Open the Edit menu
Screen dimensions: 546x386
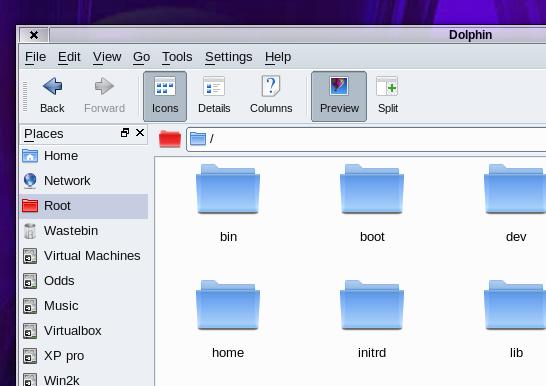click(x=69, y=57)
